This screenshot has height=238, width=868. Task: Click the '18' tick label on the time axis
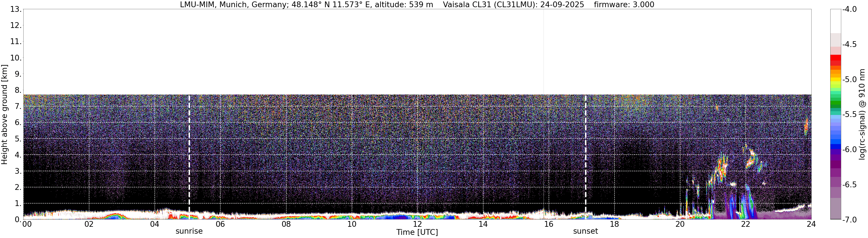click(614, 224)
